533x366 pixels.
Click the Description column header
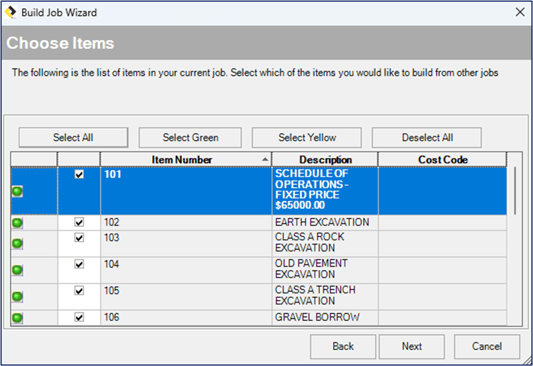[x=325, y=159]
